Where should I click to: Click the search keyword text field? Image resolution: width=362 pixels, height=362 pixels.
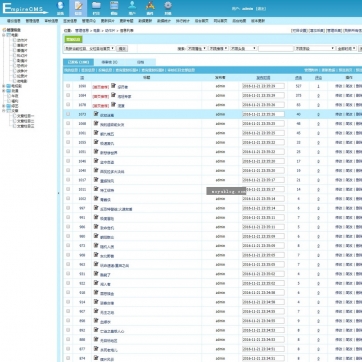click(276, 48)
